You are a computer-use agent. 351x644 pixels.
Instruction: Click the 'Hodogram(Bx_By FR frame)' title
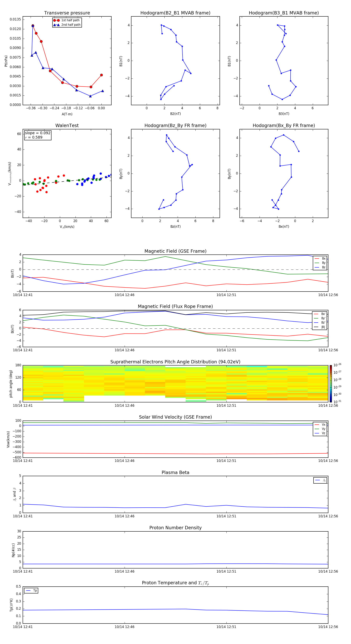click(x=284, y=125)
